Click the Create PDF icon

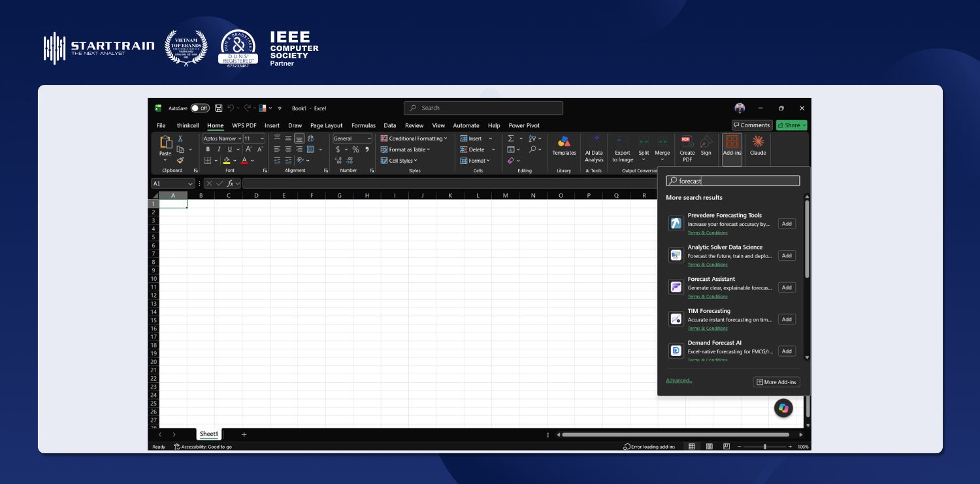[687, 149]
